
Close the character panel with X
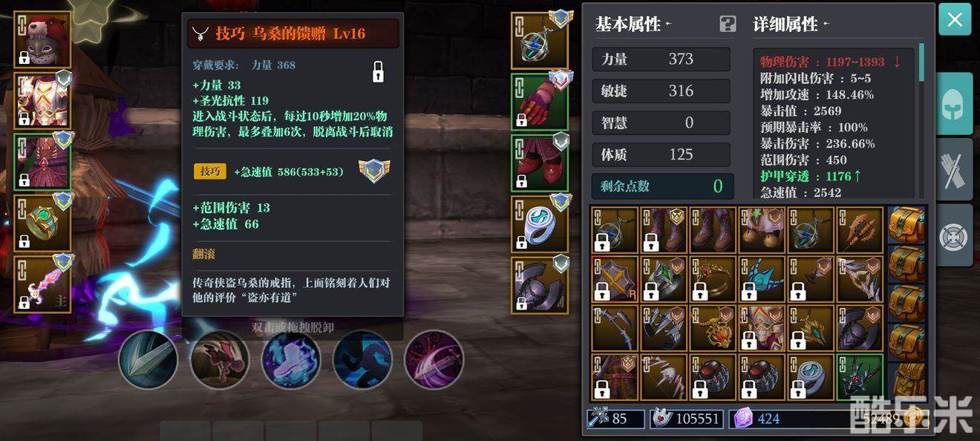click(955, 19)
